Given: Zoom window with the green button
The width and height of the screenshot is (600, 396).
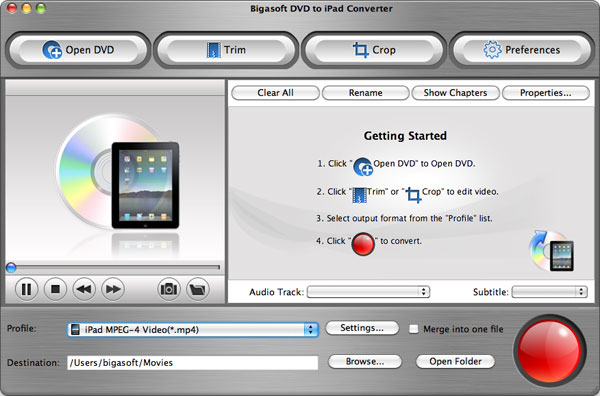Looking at the screenshot, I should 41,8.
